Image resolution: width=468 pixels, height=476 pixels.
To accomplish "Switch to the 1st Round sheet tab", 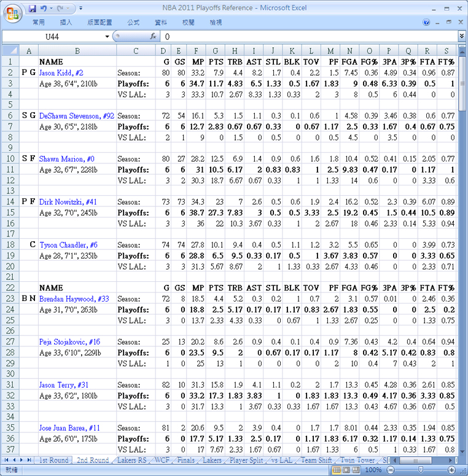I will click(53, 460).
